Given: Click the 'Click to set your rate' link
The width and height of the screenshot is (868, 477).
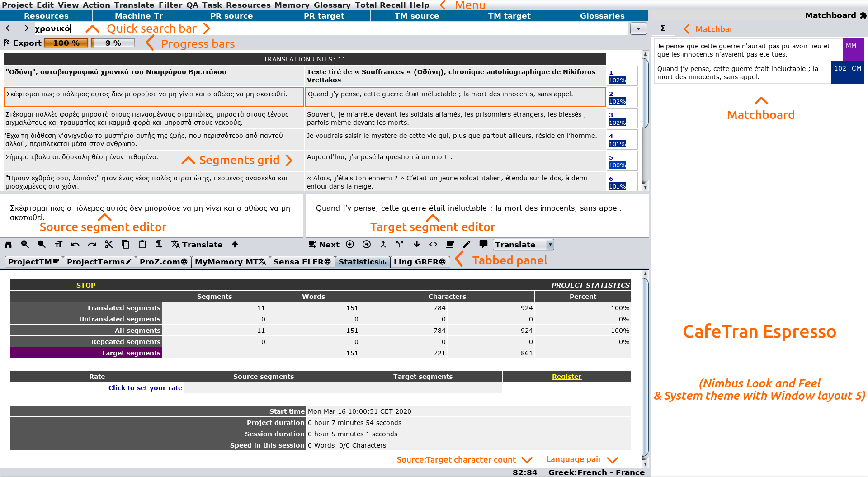Looking at the screenshot, I should pos(145,388).
